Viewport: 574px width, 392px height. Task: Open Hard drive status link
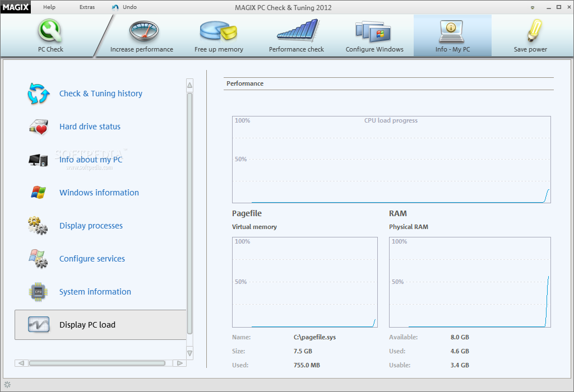click(90, 127)
